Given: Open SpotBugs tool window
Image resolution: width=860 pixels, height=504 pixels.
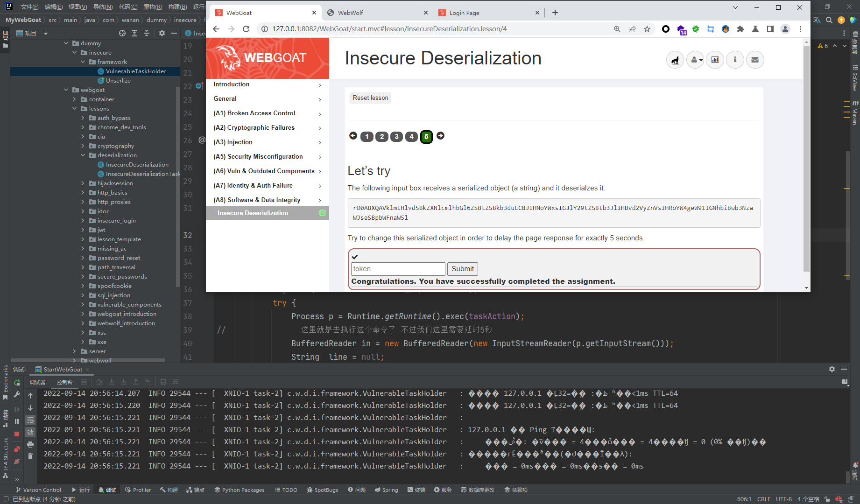Looking at the screenshot, I should coord(323,490).
